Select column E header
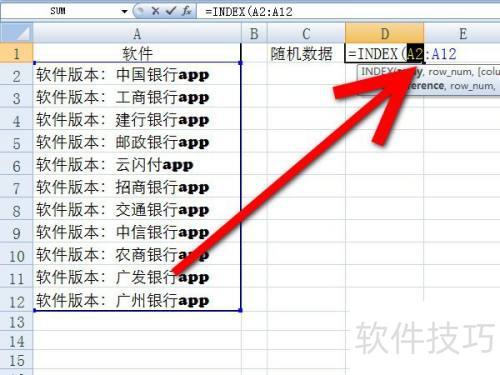The width and height of the screenshot is (500, 375). (x=462, y=33)
